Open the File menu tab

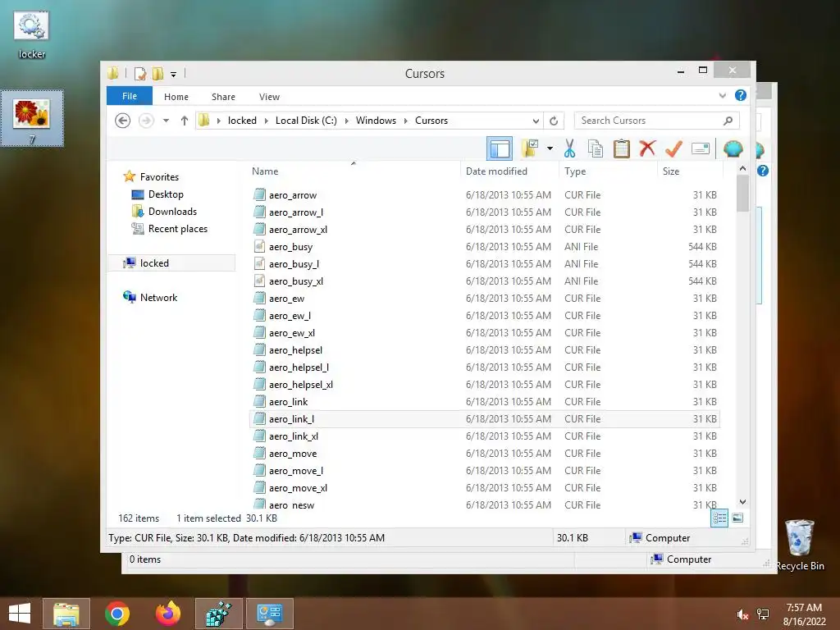(130, 96)
